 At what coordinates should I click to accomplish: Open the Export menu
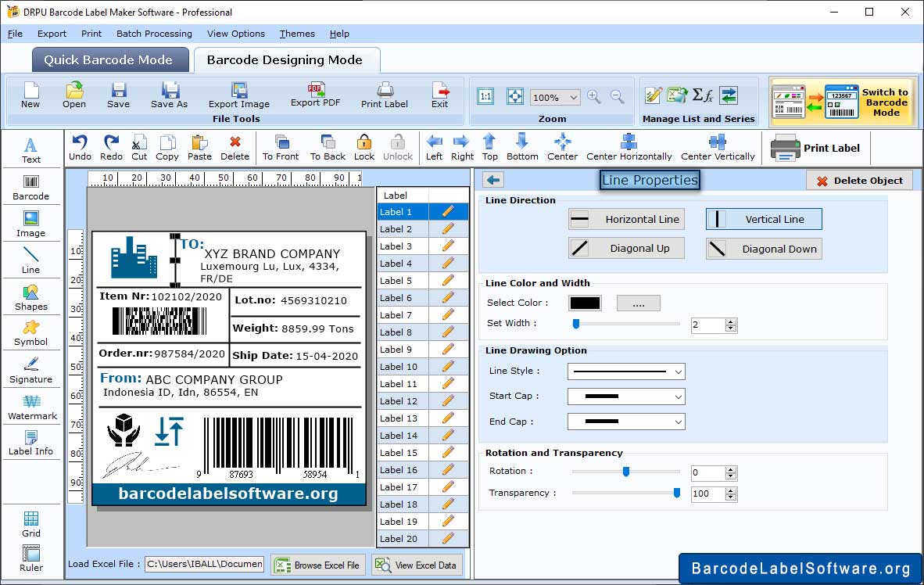(x=52, y=34)
